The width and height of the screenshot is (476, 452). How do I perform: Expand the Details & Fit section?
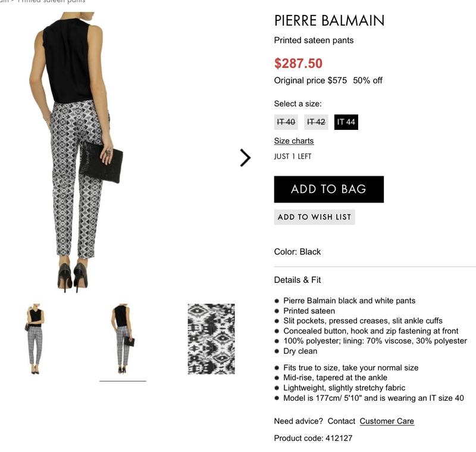[297, 280]
